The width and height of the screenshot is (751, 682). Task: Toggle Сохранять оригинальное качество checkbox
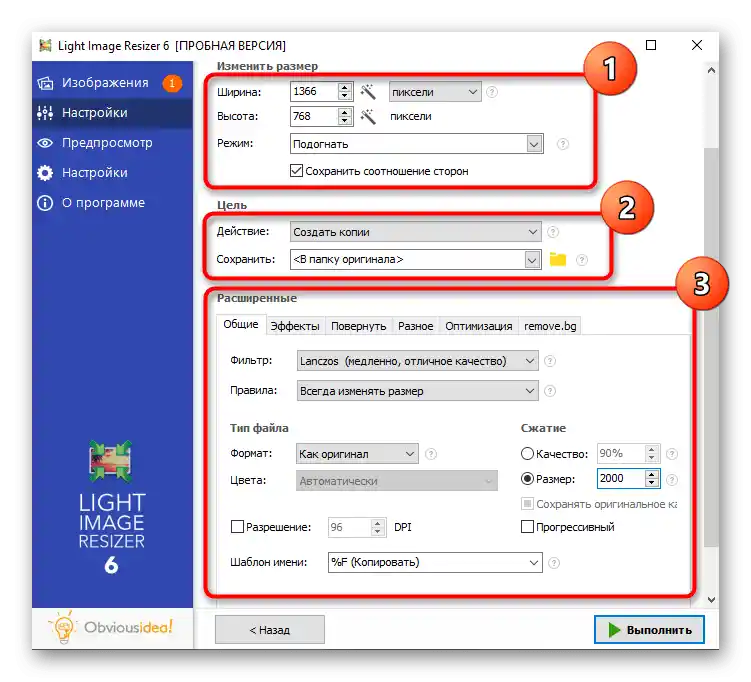coord(527,504)
